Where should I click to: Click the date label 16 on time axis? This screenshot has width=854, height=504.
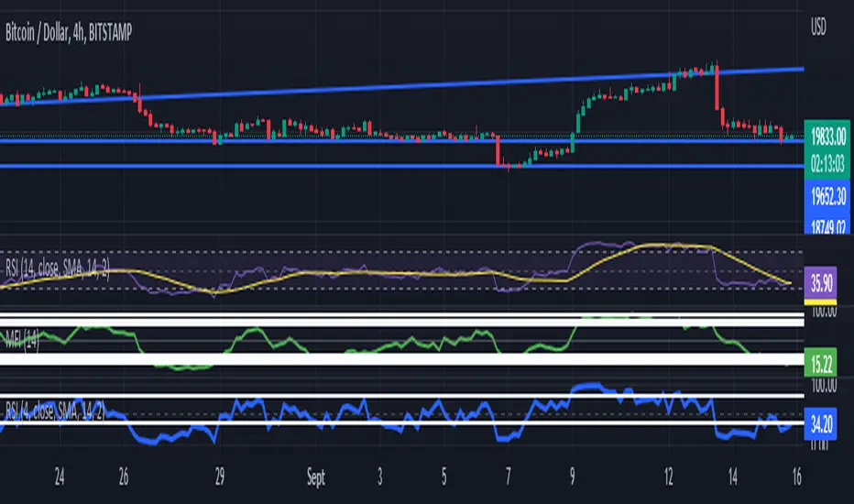coord(797,477)
